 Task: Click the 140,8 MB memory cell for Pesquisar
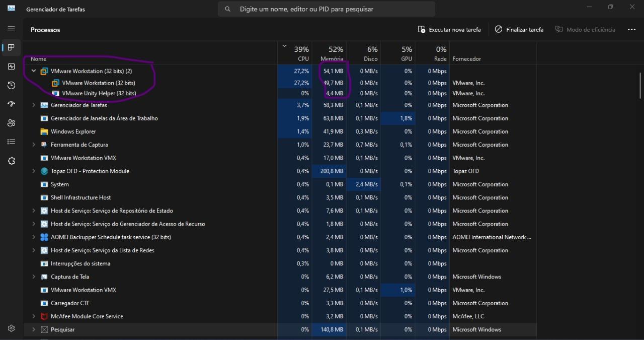point(329,329)
